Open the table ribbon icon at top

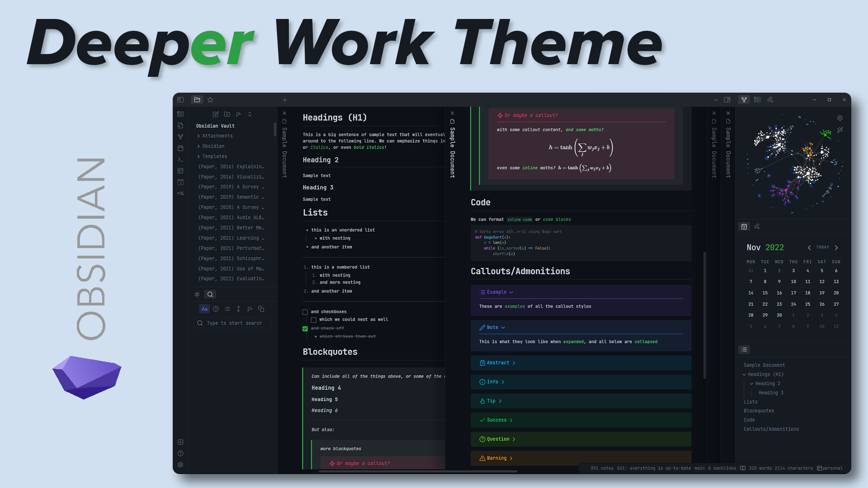pyautogui.click(x=180, y=114)
